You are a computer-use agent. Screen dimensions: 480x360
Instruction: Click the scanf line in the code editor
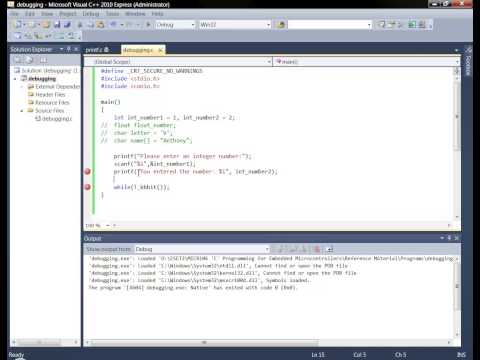154,164
